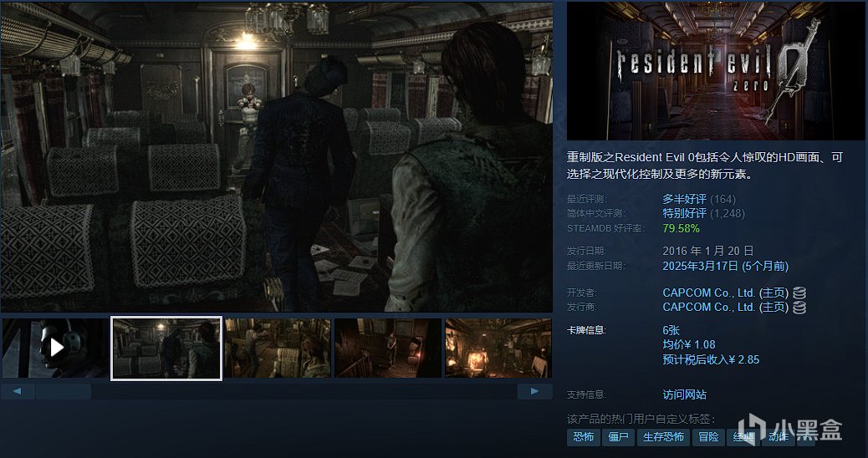Click the main train car screenshot
Screen dimensions: 868x458
tap(277, 157)
